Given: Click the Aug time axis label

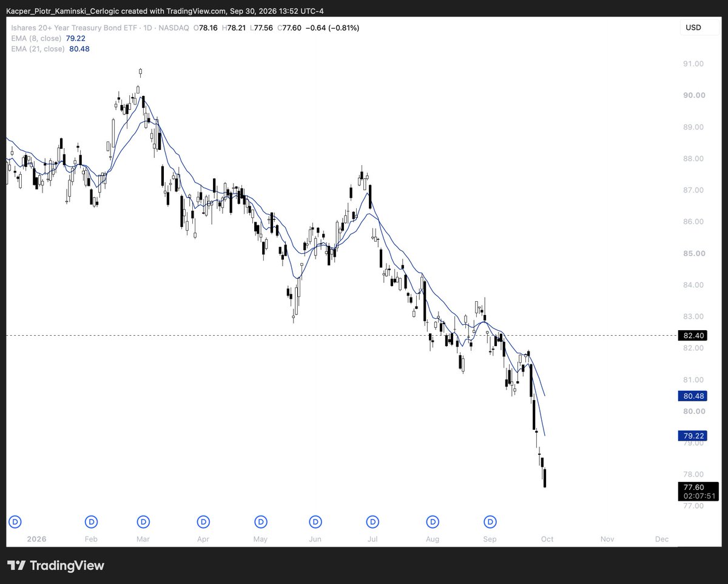Looking at the screenshot, I should point(432,539).
